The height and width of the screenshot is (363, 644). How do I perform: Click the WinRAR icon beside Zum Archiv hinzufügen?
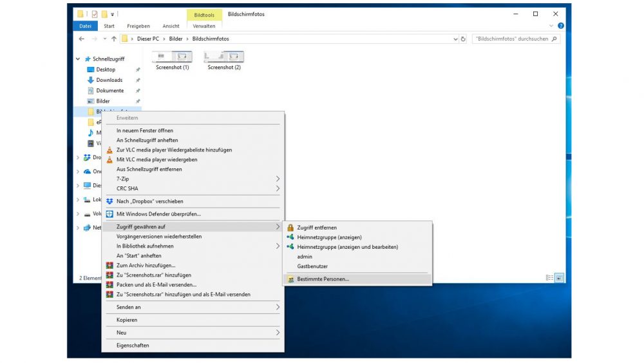tap(109, 266)
